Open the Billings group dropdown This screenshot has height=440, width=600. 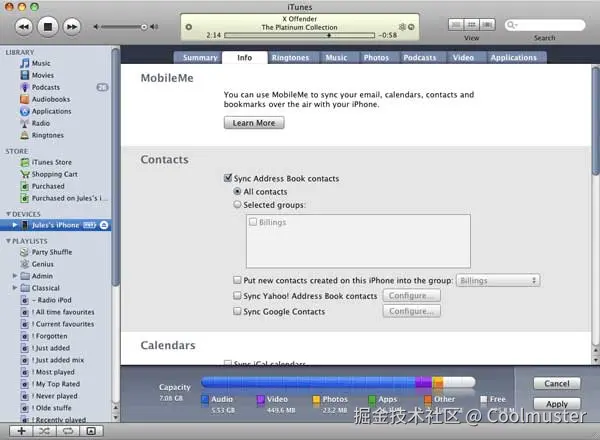pyautogui.click(x=498, y=280)
